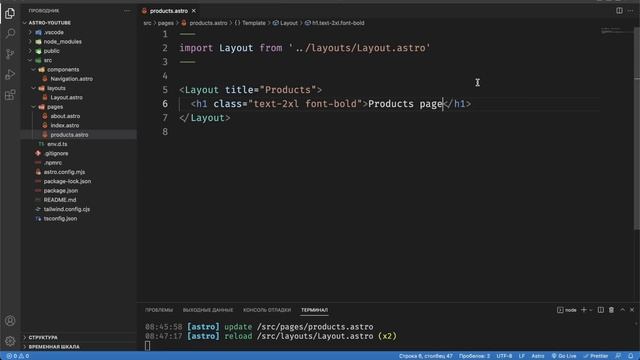
Task: Switch to the ВЫХОДНЫЕ ДАННЫЕ panel tab
Action: pyautogui.click(x=208, y=310)
